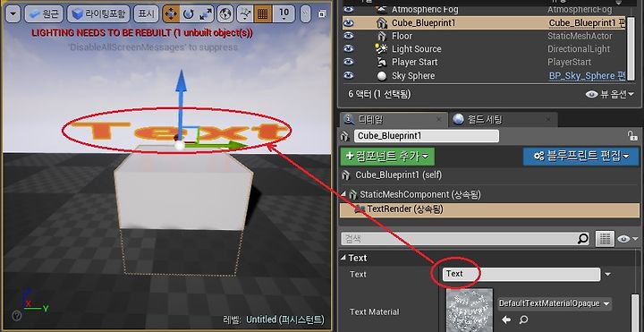
Task: Collapse the Text category section
Action: [343, 258]
